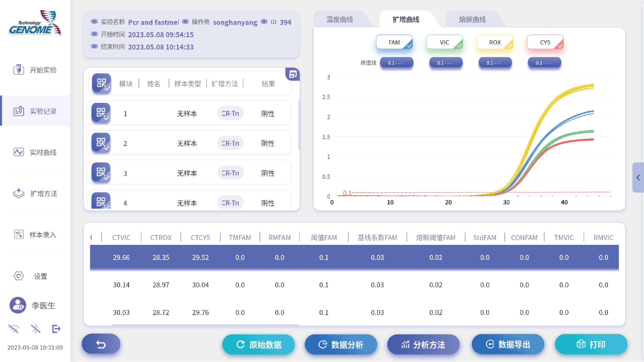
Task: Click the Bluetooth disabled status icon
Action: 35,329
